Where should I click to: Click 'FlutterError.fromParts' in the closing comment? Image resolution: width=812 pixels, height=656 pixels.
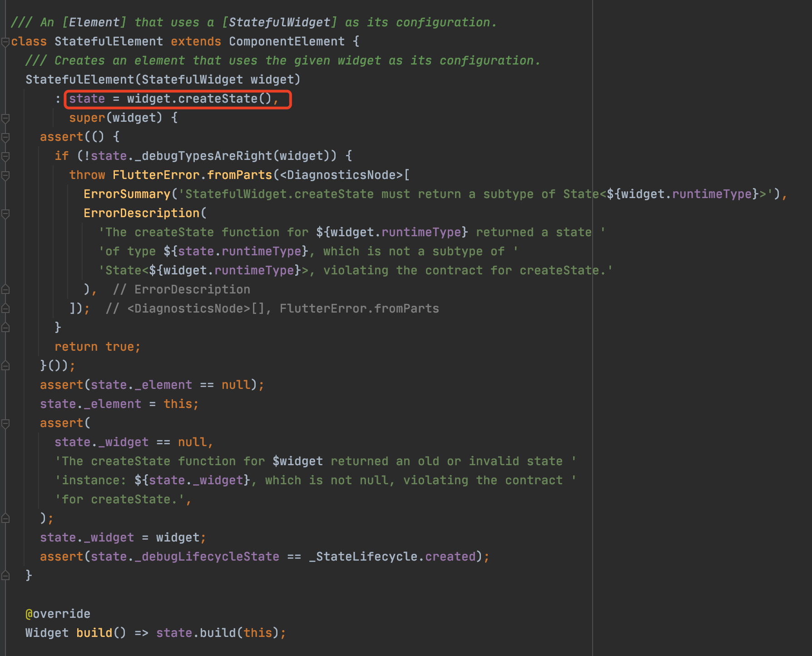[x=359, y=308]
